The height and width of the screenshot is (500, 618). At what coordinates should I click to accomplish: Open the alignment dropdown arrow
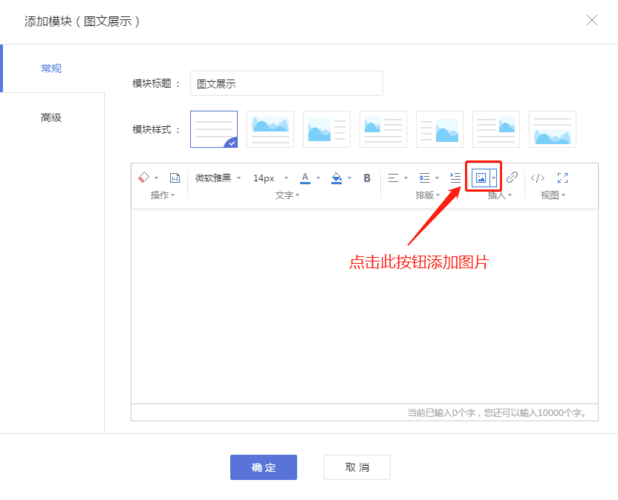point(406,178)
